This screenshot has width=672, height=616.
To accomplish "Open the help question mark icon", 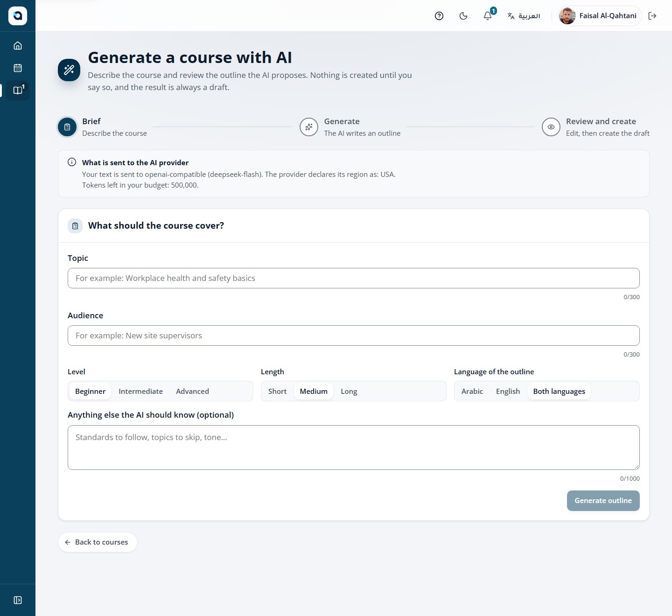I will pos(439,16).
